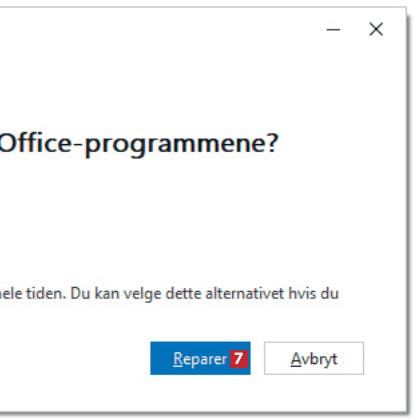The height and width of the screenshot is (420, 416).
Task: Click the hyphen in the Office-programmene heading
Action: [x=77, y=146]
